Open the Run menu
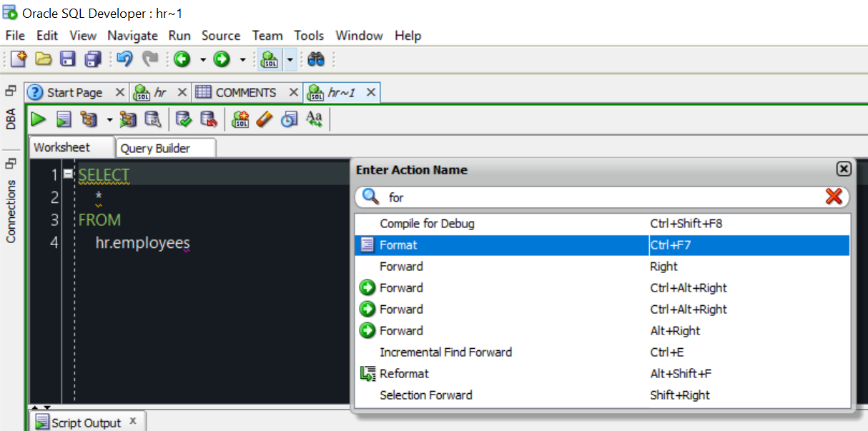 (179, 35)
